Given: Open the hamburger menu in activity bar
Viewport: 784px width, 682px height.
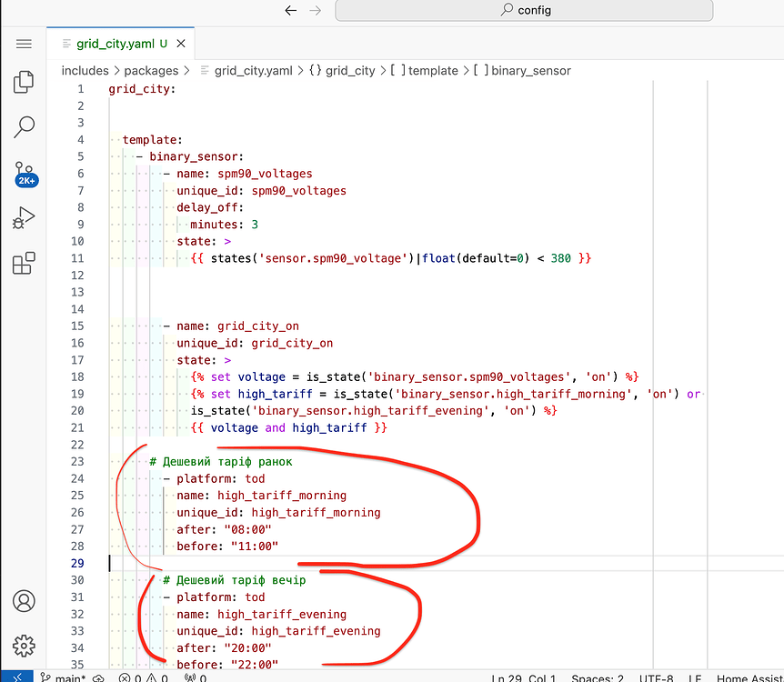Looking at the screenshot, I should pyautogui.click(x=24, y=44).
